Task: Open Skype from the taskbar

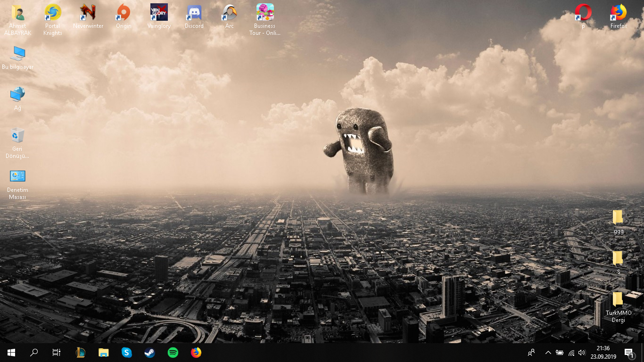Action: pos(127,353)
